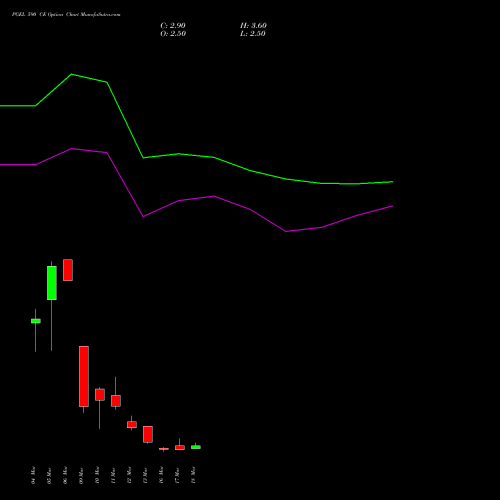Click the 06 Mar date label

point(65,475)
